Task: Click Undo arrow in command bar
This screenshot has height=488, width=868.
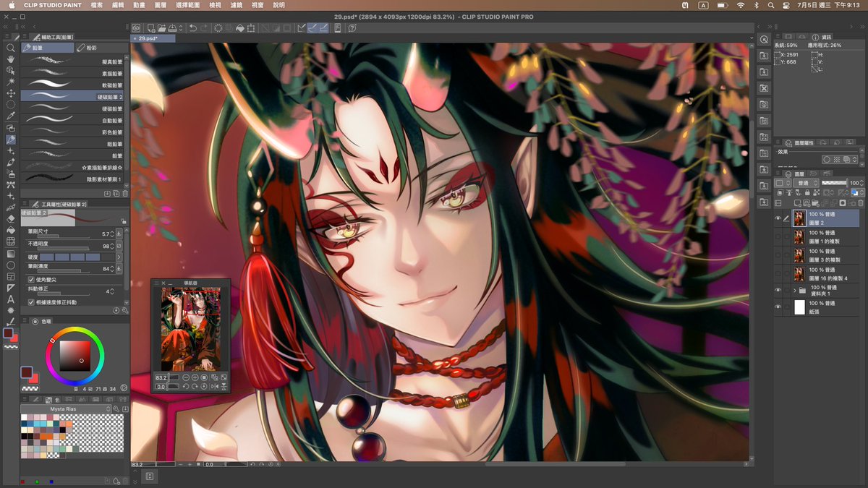Action: pos(193,28)
